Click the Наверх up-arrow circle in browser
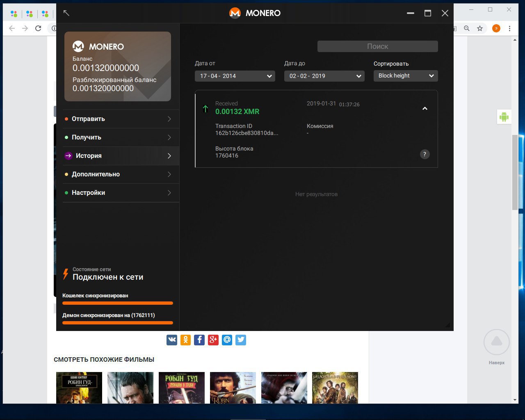Screen dimensions: 525x420 click(497, 342)
